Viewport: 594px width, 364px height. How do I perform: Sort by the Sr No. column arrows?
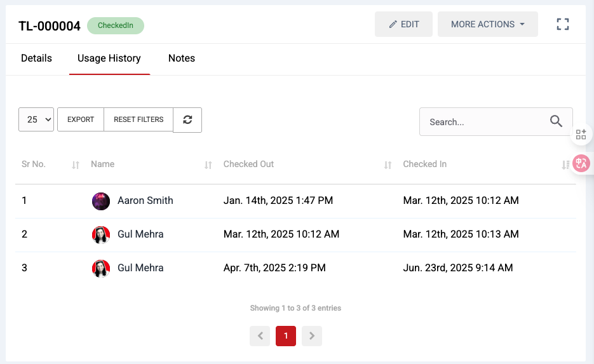(76, 165)
